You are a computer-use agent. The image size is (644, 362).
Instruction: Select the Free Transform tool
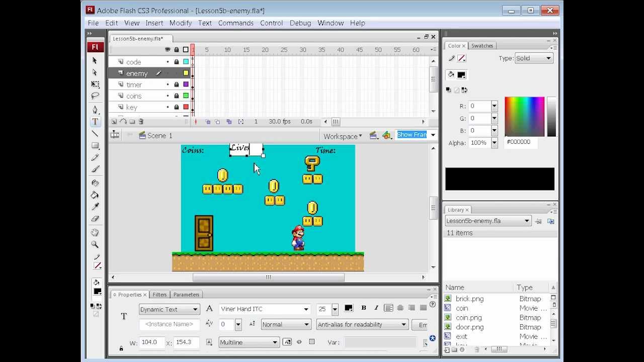coord(95,84)
